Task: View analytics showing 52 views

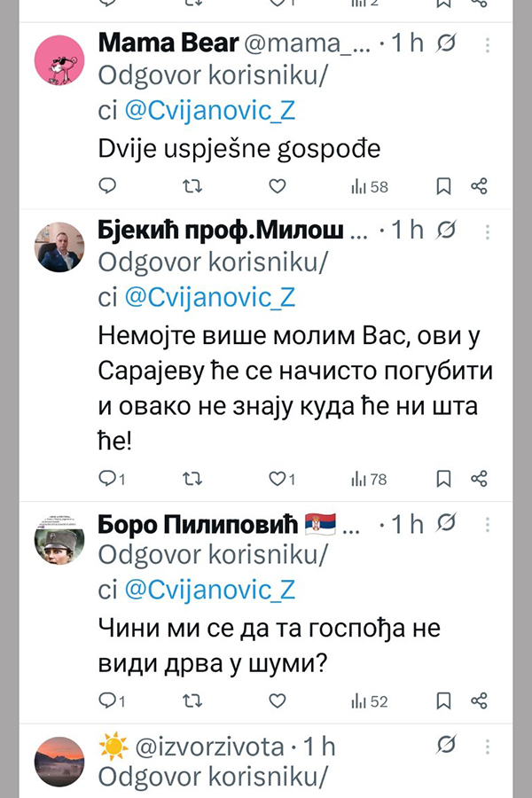Action: tap(370, 700)
